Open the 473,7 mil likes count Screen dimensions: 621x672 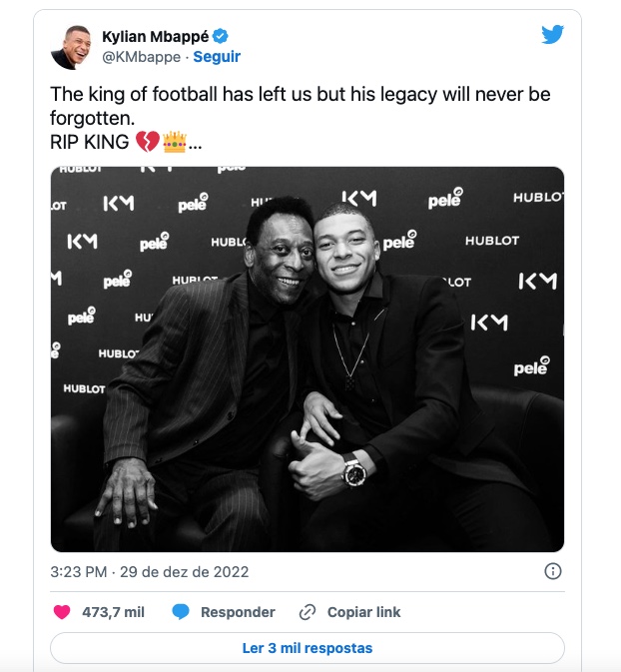[113, 612]
